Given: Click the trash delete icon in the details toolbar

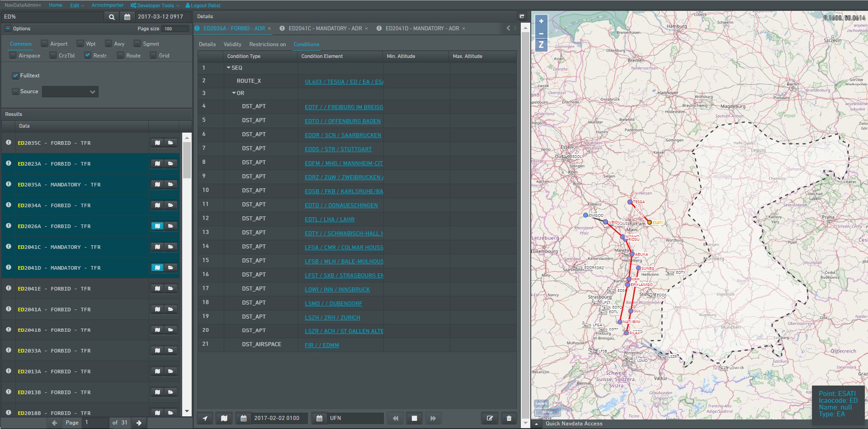Looking at the screenshot, I should click(509, 418).
